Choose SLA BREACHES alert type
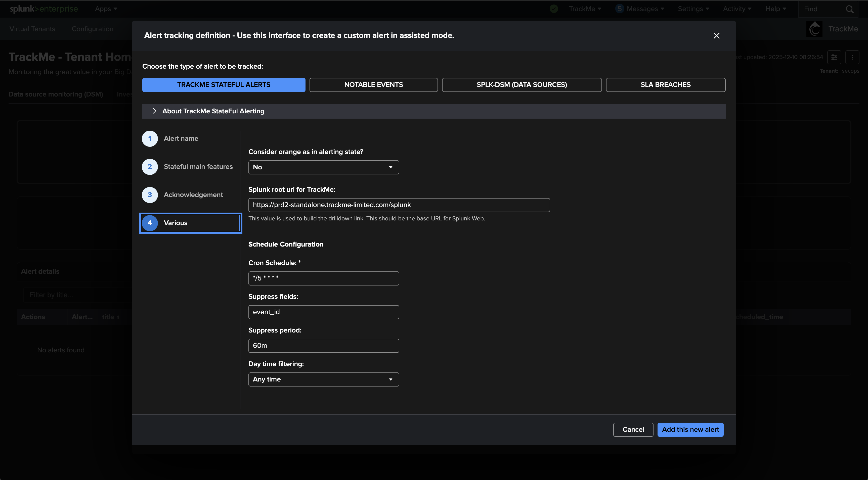868x480 pixels. tap(665, 85)
